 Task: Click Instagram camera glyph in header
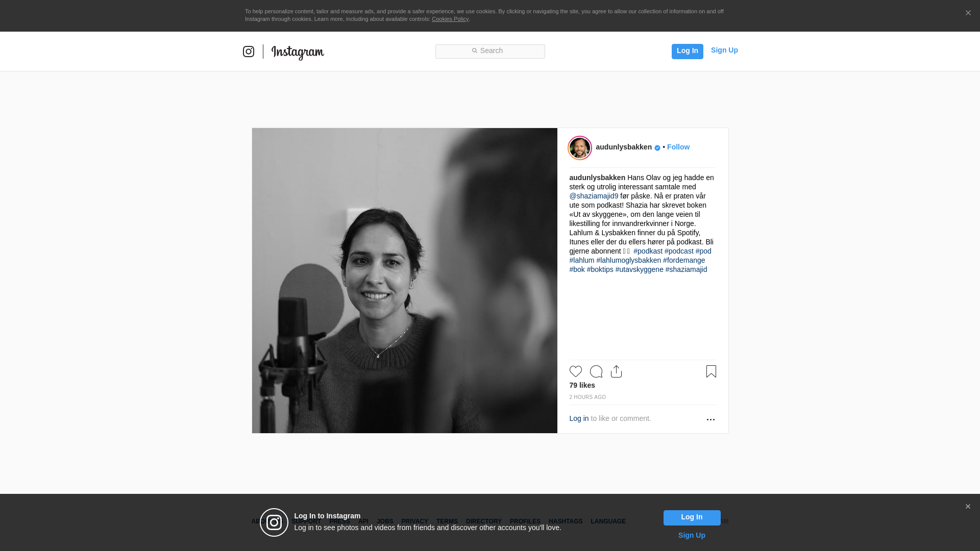click(x=249, y=52)
